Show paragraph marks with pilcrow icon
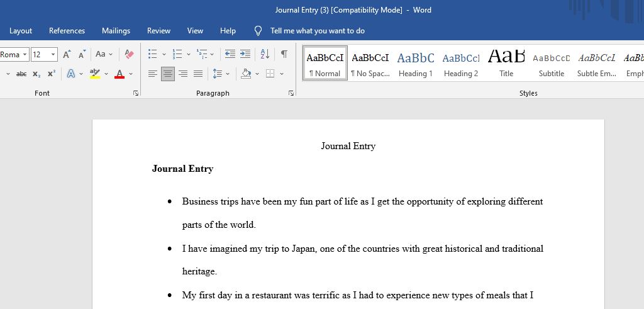 point(284,54)
